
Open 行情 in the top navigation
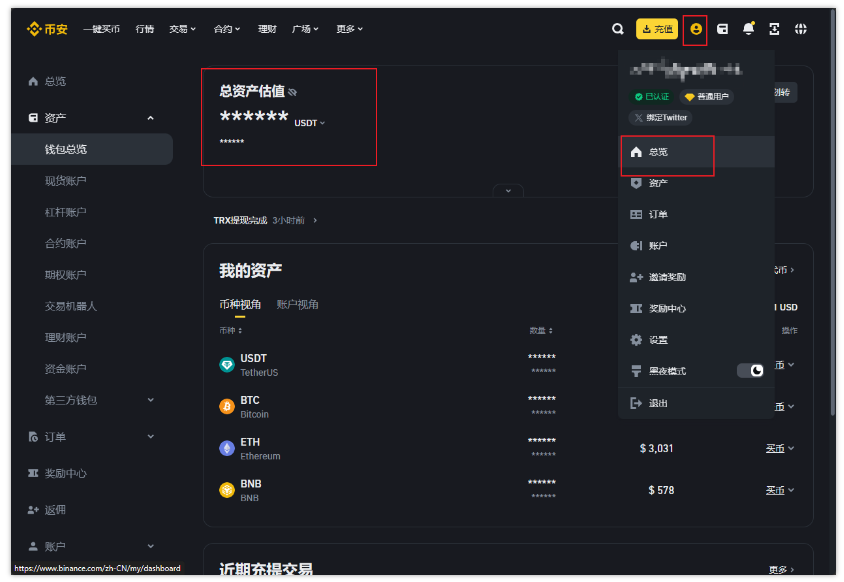(146, 29)
